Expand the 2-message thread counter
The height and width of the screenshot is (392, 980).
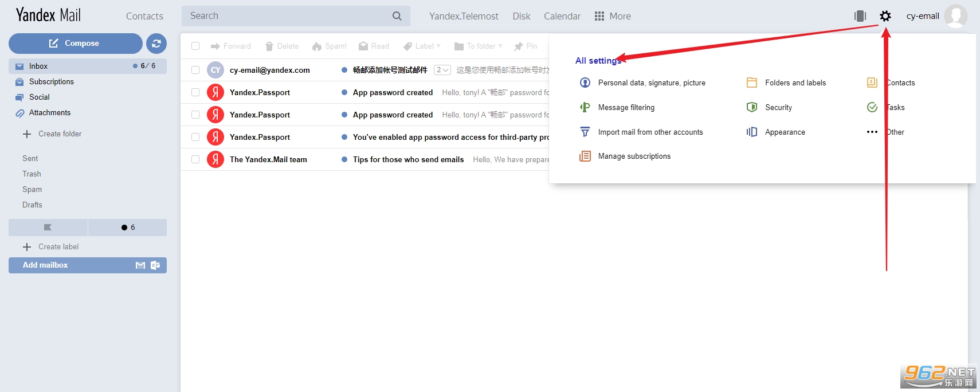[x=442, y=70]
